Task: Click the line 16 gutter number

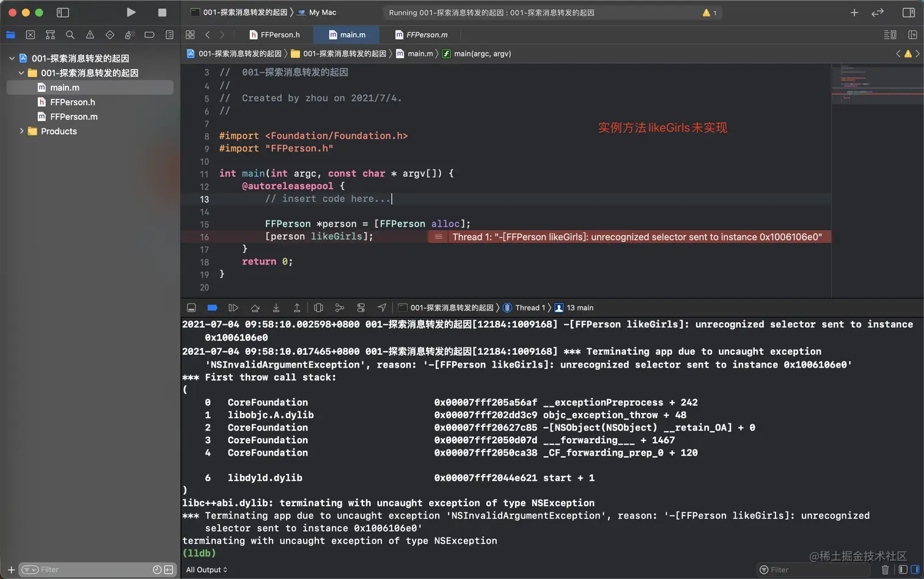Action: (x=204, y=237)
